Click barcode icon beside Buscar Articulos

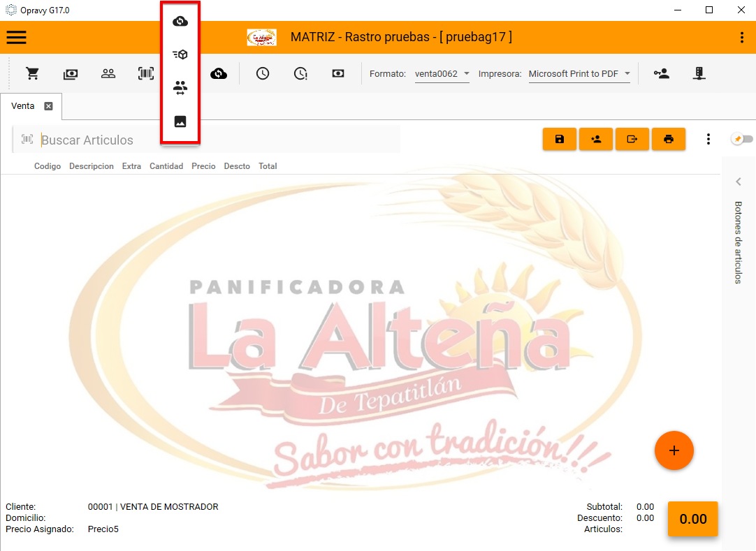click(x=27, y=139)
